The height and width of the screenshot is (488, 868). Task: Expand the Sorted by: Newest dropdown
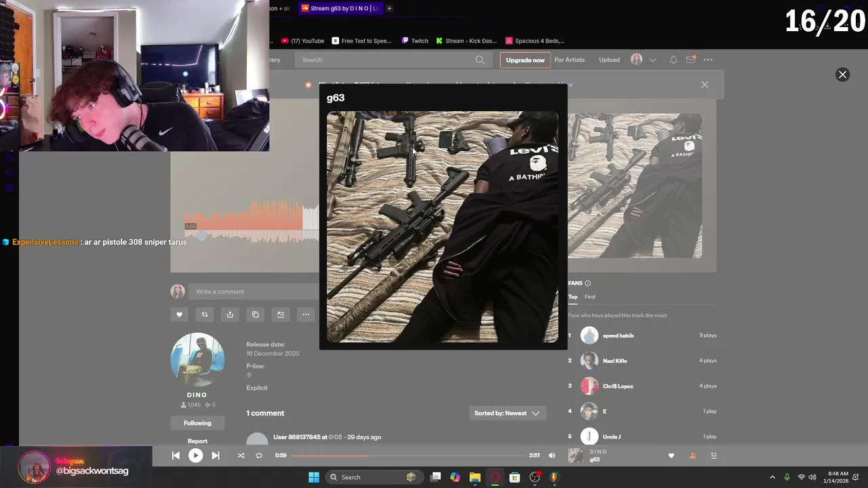pyautogui.click(x=507, y=413)
